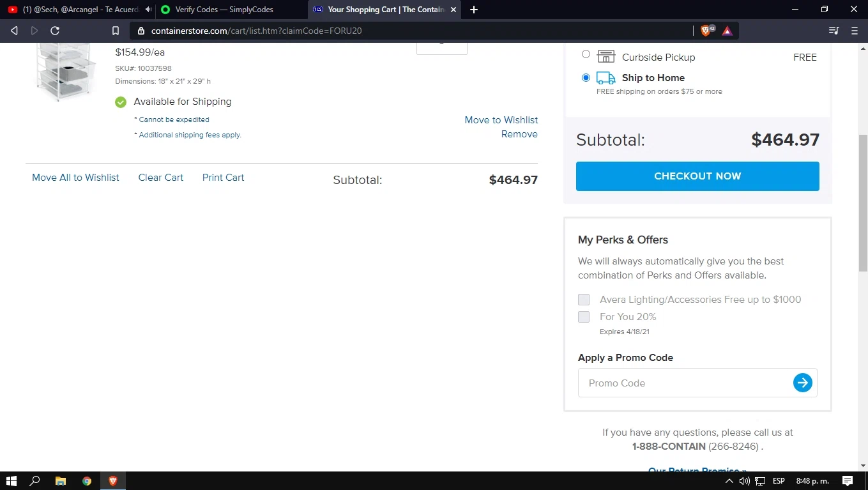
Task: Click the $154.99/ea price text
Action: click(x=140, y=52)
